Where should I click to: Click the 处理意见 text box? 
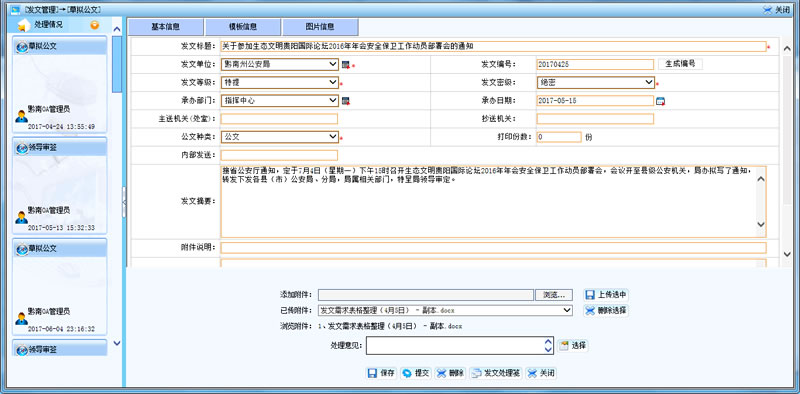click(455, 346)
